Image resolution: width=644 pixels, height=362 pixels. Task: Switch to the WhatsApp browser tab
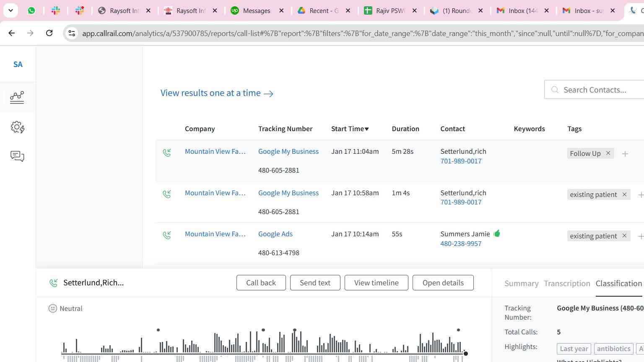[x=31, y=10]
